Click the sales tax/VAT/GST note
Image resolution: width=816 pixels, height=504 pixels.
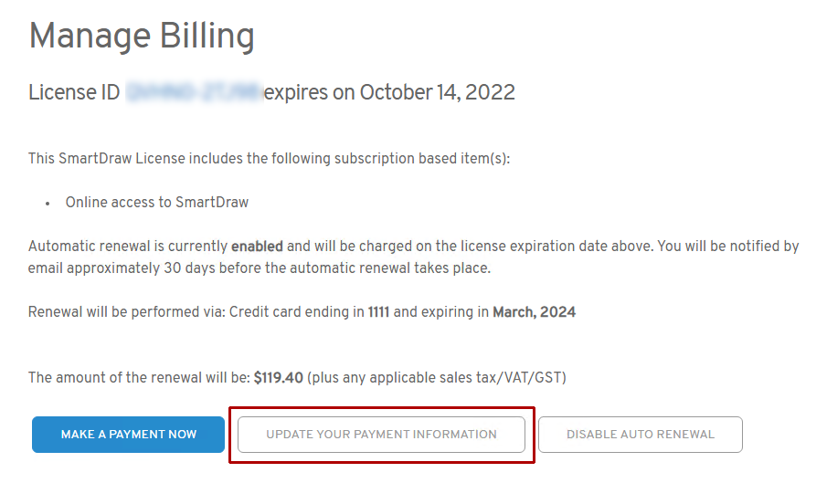point(437,377)
